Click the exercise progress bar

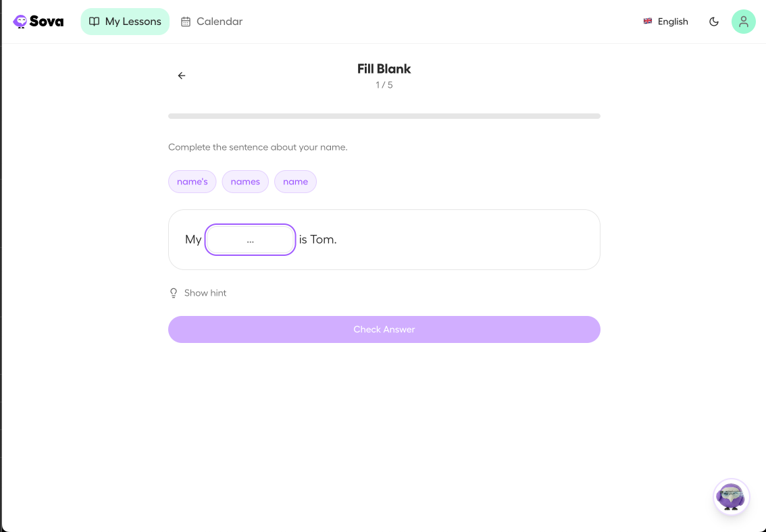pos(384,115)
